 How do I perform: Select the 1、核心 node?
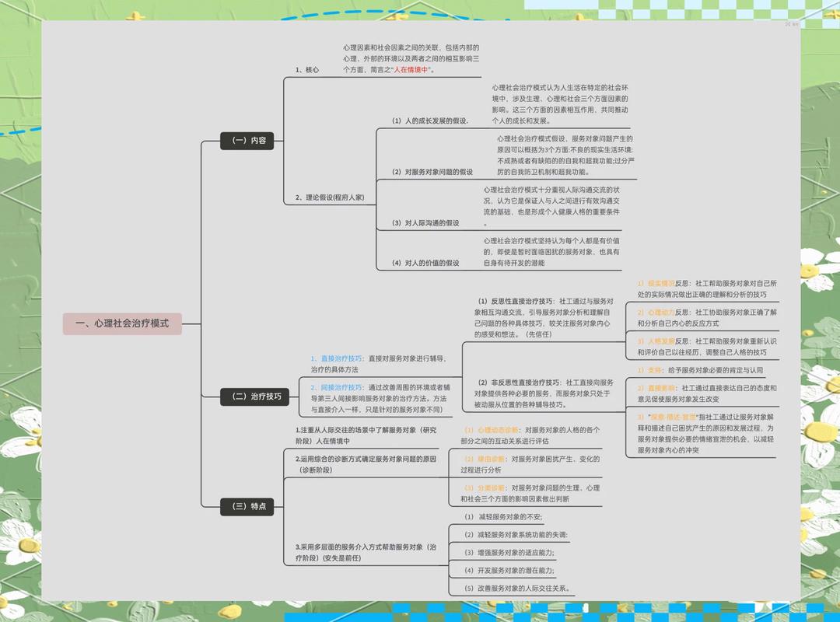pyautogui.click(x=307, y=70)
